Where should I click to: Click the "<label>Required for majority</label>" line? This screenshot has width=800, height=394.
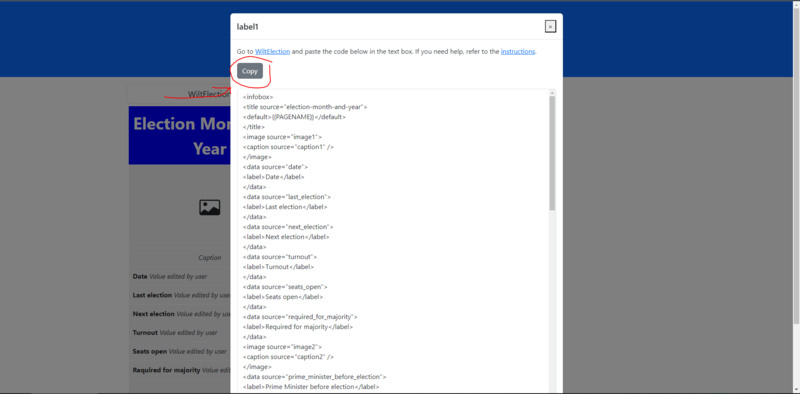(298, 327)
